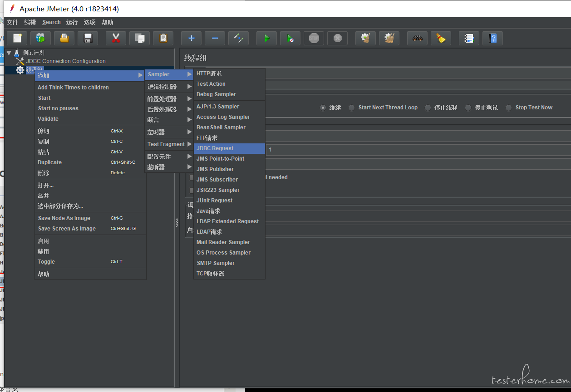Expand the 逻辑控制器 submenu
This screenshot has height=392, width=571.
coord(169,87)
